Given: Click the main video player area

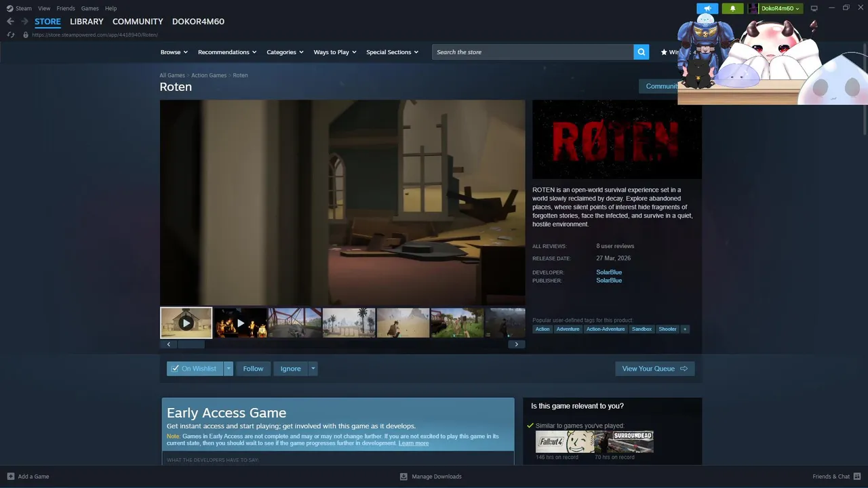Looking at the screenshot, I should pos(342,203).
